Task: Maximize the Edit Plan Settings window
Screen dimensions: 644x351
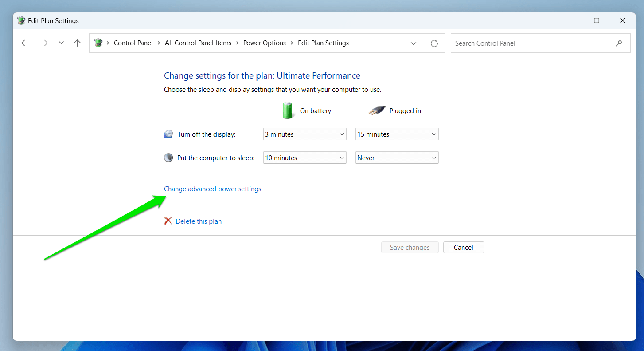Action: coord(597,20)
